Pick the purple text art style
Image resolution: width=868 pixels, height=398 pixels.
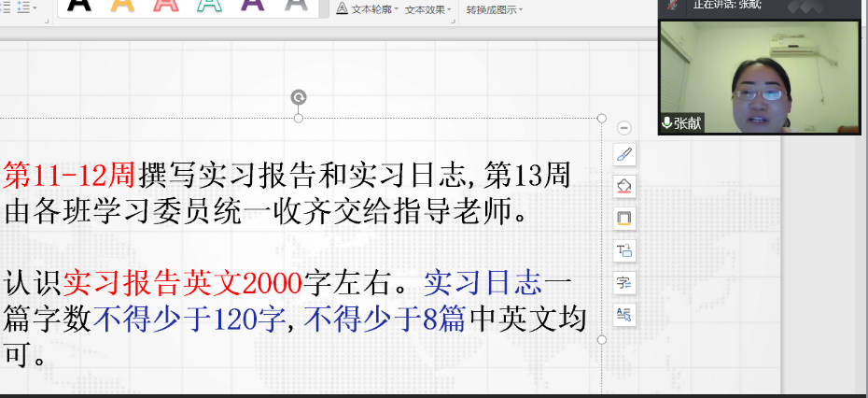pos(252,5)
